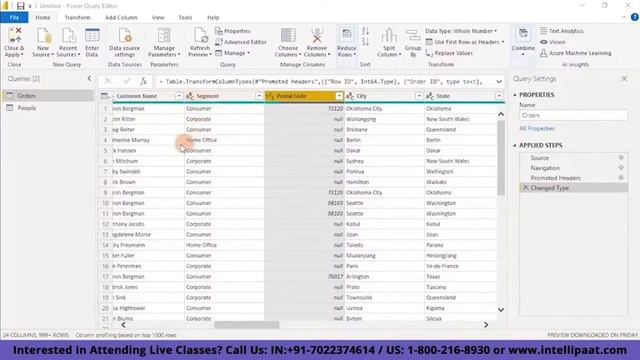Image resolution: width=640 pixels, height=360 pixels.
Task: Open the Use First Row as Headers dropdown
Action: (x=465, y=42)
